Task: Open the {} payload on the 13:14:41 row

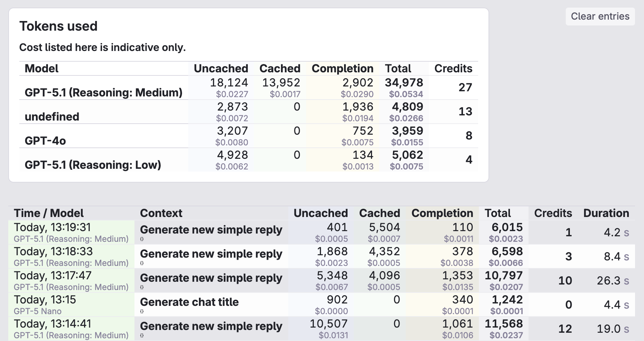Action: [141, 335]
